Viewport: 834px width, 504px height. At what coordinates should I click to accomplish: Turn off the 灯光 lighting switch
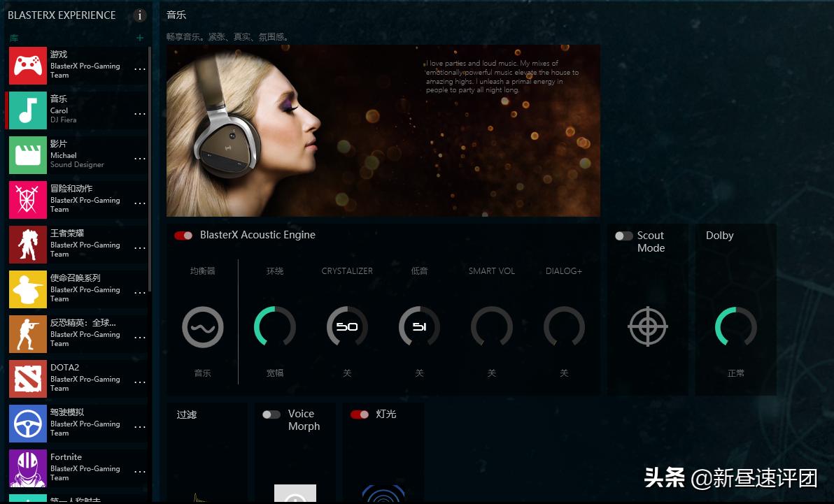[360, 414]
